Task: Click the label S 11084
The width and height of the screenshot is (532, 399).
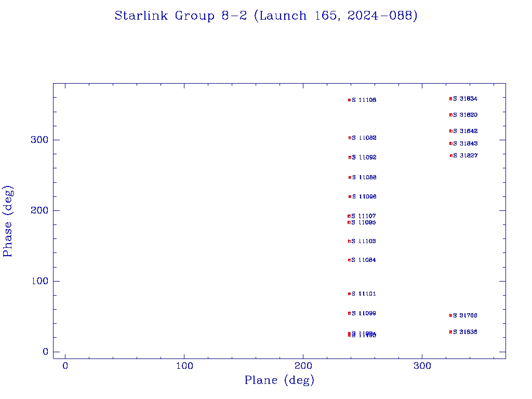Action: click(x=364, y=260)
